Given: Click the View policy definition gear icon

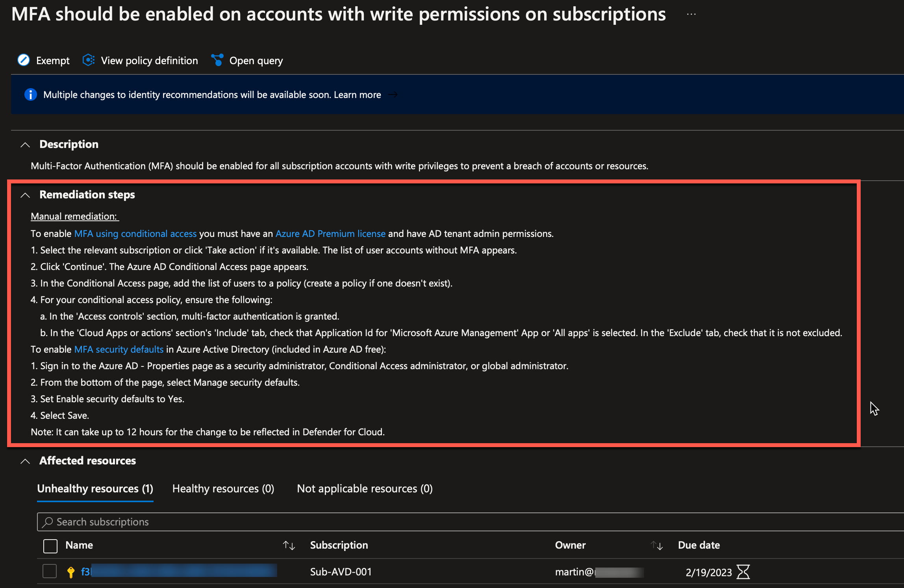Looking at the screenshot, I should pos(89,60).
